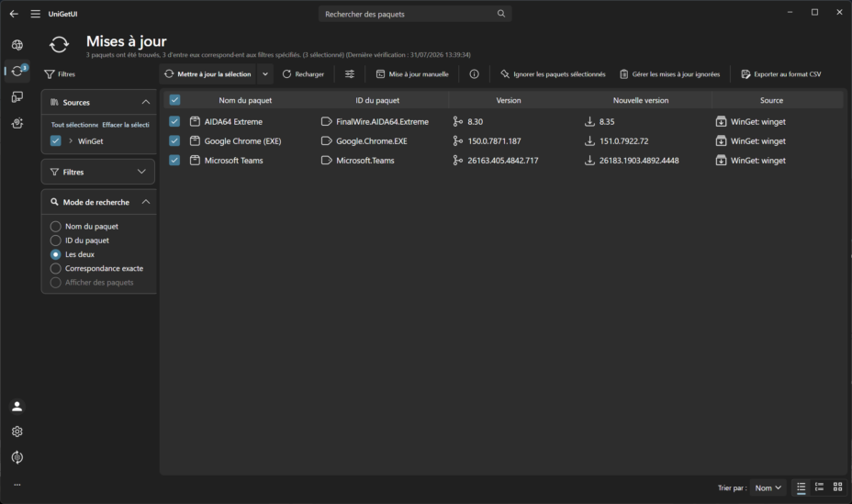This screenshot has width=852, height=504.
Task: Click Ignorer les paquets sélectionnés
Action: pyautogui.click(x=553, y=73)
